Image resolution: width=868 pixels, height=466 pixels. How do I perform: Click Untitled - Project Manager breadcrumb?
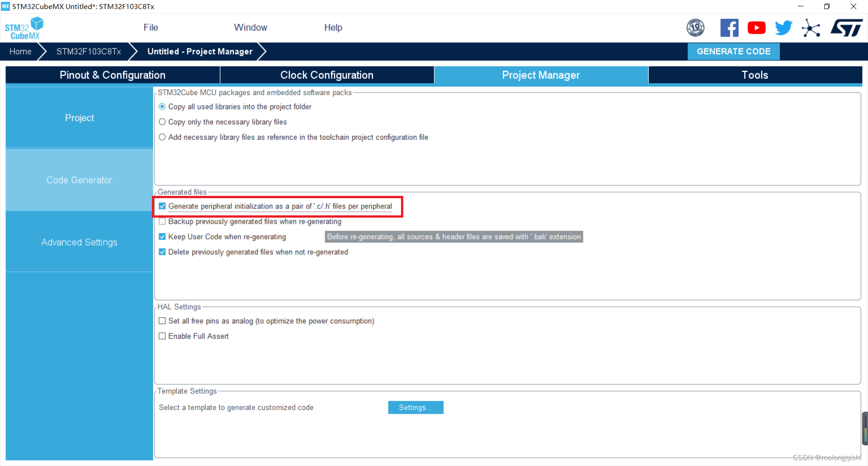click(x=200, y=52)
